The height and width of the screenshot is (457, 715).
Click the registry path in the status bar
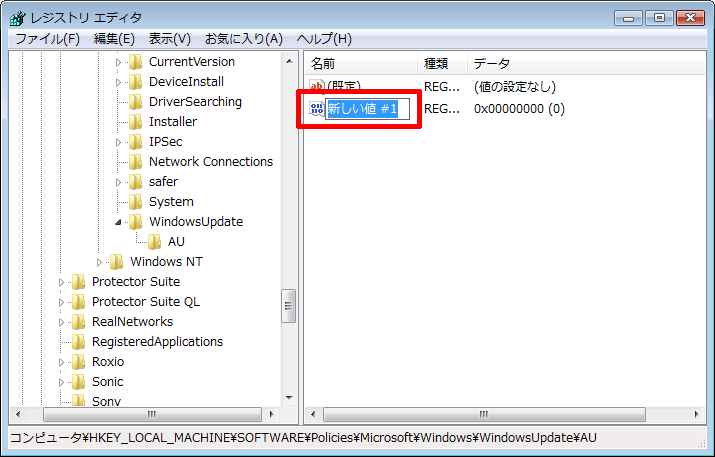[x=303, y=438]
